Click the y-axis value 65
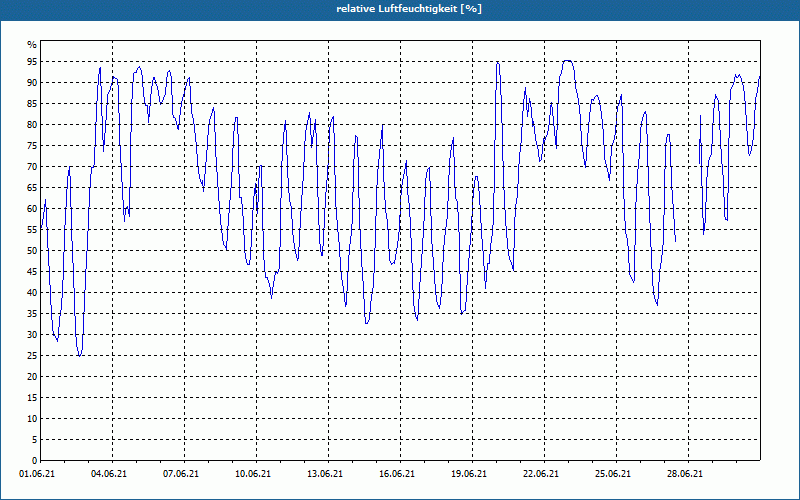Viewport: 800px width, 500px height. click(32, 188)
